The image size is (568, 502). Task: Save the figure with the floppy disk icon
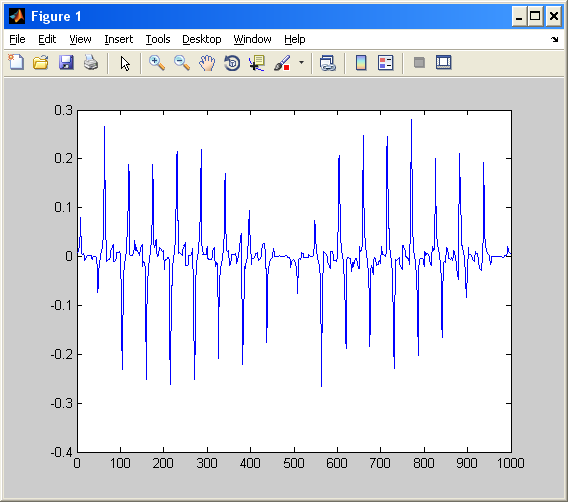point(66,63)
